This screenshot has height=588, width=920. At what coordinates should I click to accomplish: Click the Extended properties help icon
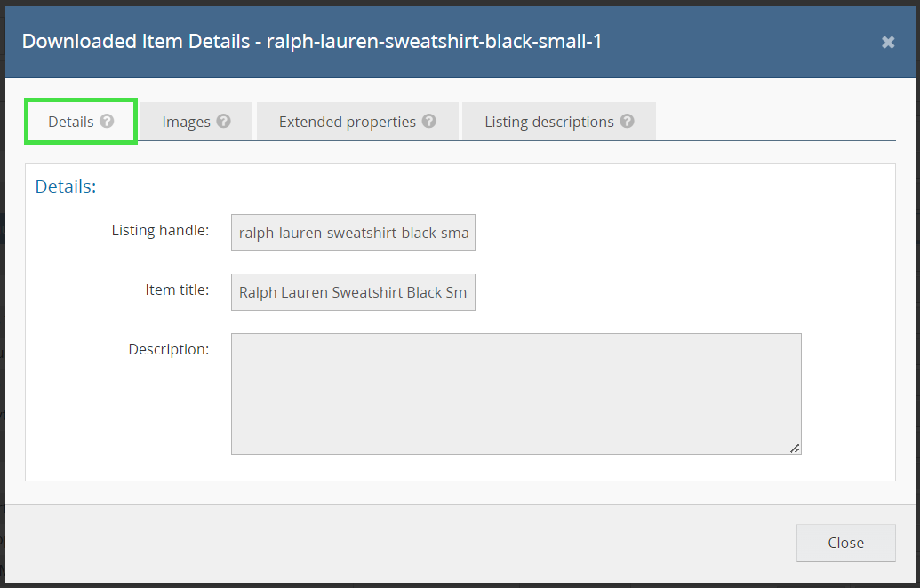point(429,122)
